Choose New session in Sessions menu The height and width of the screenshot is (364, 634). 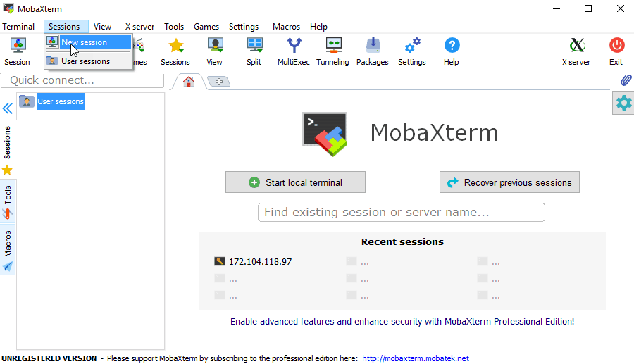point(88,42)
